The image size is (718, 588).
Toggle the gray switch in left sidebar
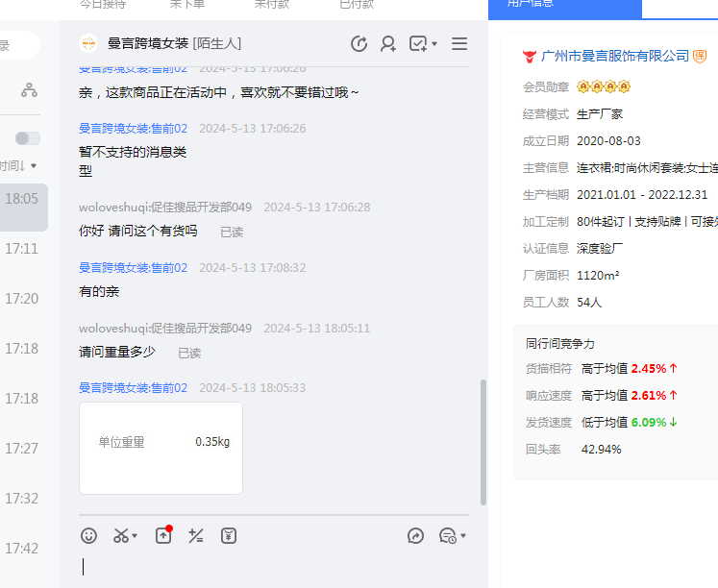[28, 138]
